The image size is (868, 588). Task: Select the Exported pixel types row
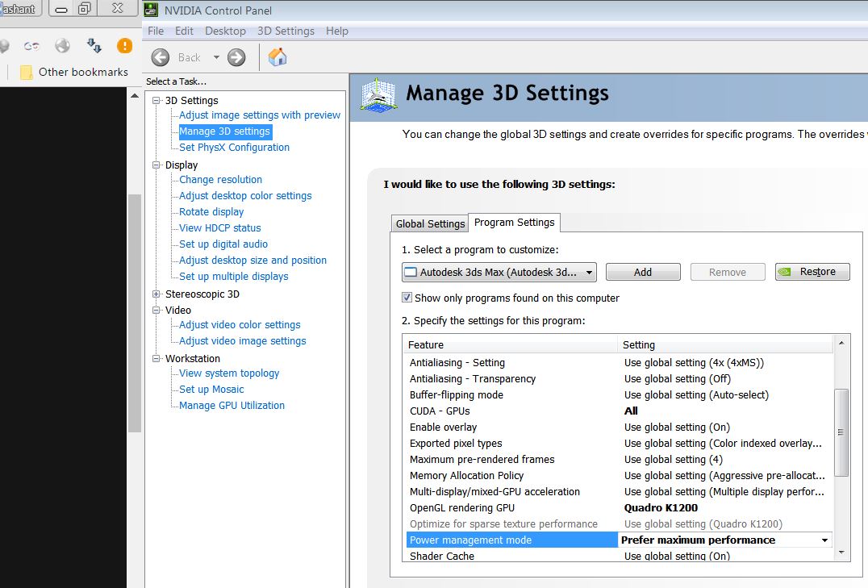click(x=619, y=443)
